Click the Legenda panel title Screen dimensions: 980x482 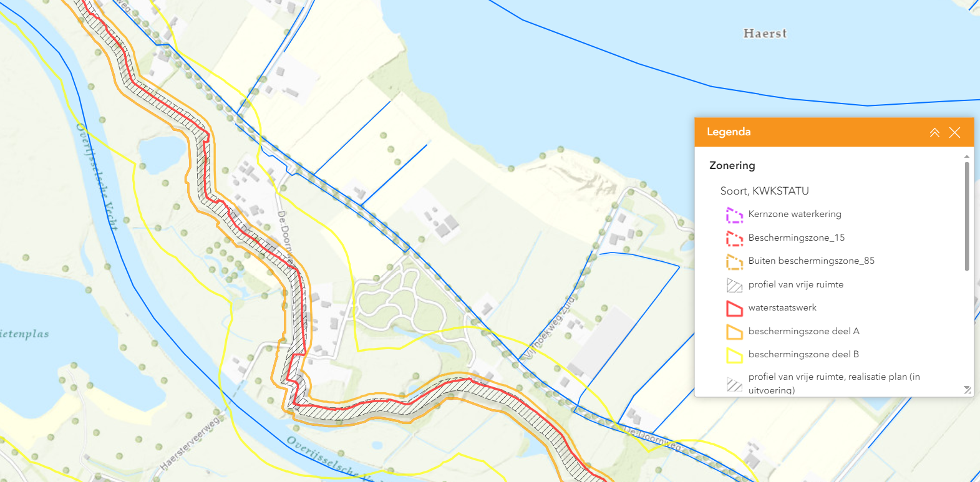(729, 132)
